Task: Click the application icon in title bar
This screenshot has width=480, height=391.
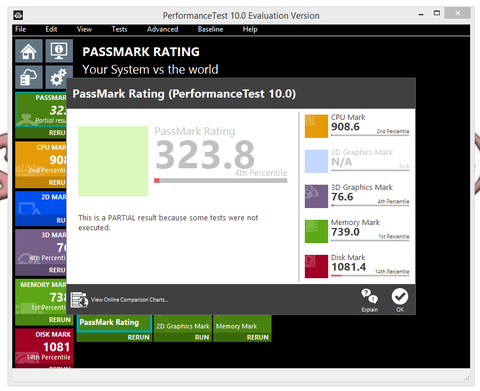Action: pyautogui.click(x=18, y=15)
